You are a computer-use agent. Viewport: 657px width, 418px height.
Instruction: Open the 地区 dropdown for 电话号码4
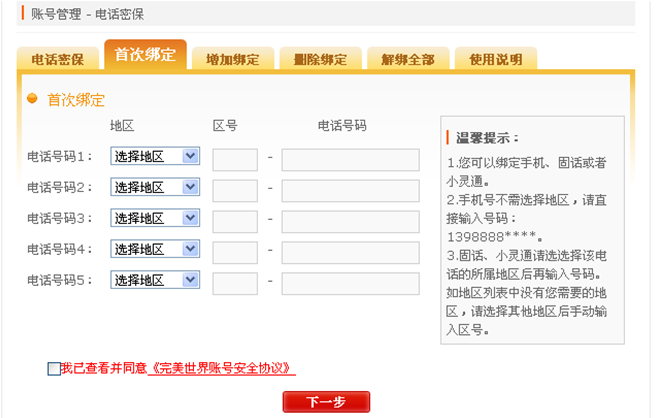click(x=155, y=250)
